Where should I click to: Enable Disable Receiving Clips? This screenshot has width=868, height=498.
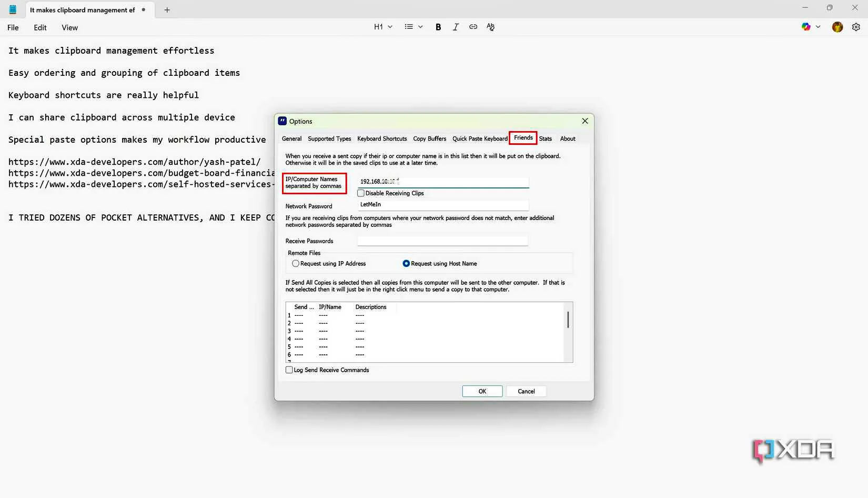point(361,193)
